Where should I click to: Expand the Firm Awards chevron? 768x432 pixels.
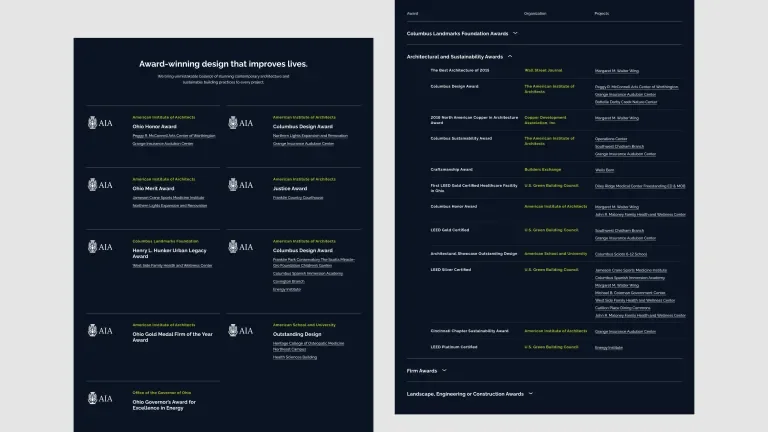pos(444,370)
